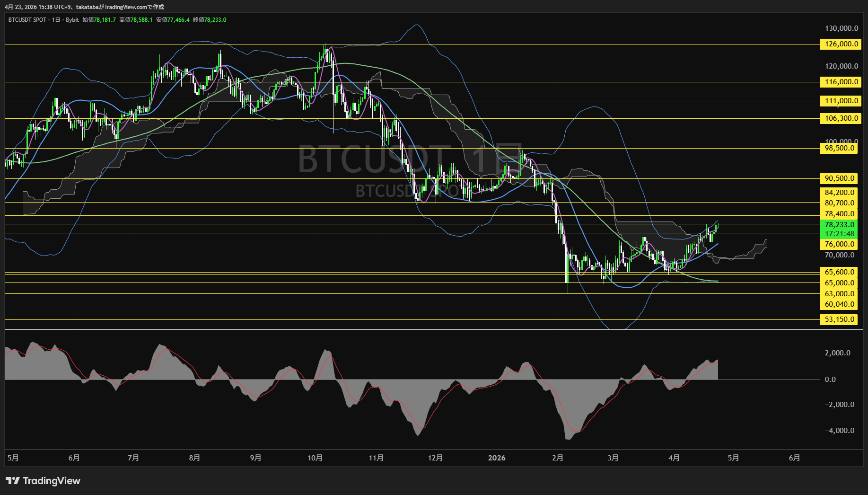
Task: Click the BTCUSDT SPOT symbol title
Action: (27, 20)
